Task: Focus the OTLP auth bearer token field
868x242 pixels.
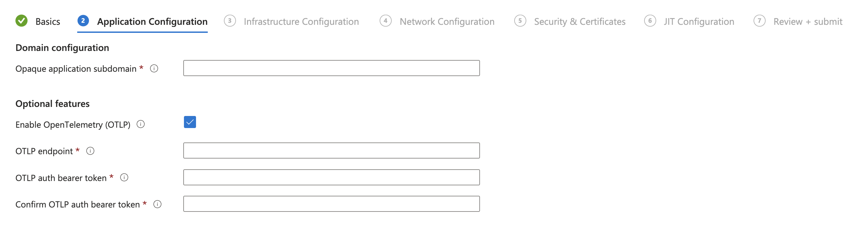Action: [x=331, y=177]
